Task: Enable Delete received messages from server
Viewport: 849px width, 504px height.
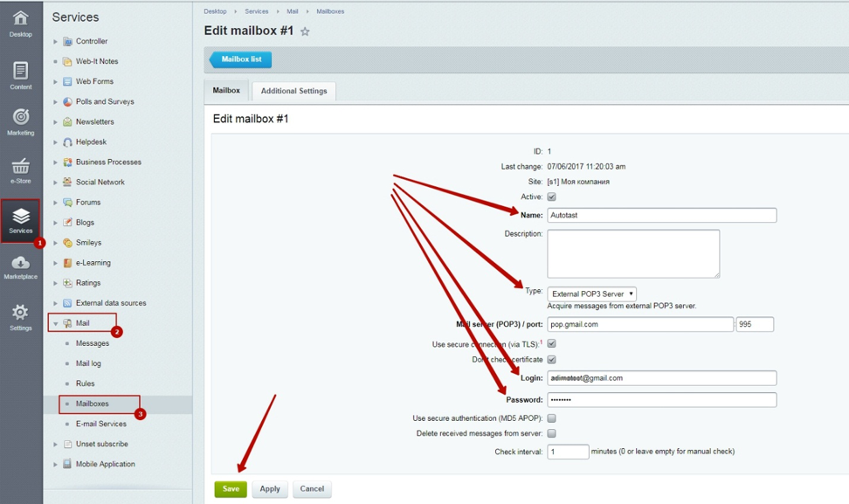Action: [551, 433]
